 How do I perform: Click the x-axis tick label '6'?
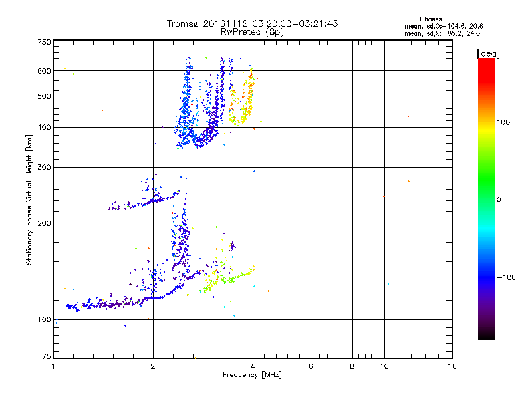tap(311, 366)
